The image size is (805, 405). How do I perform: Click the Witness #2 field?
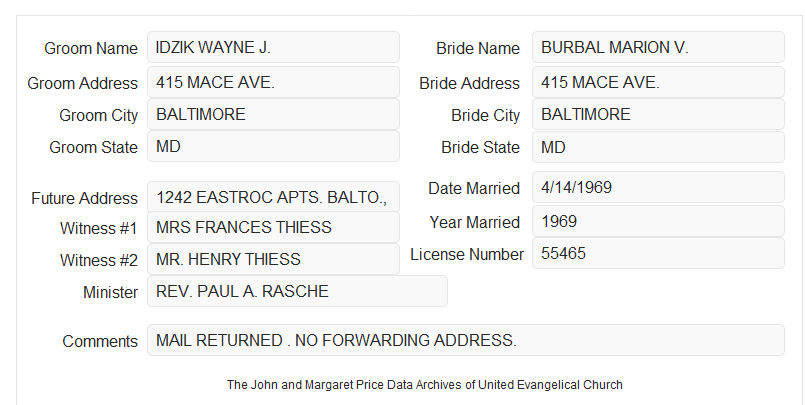click(x=273, y=259)
